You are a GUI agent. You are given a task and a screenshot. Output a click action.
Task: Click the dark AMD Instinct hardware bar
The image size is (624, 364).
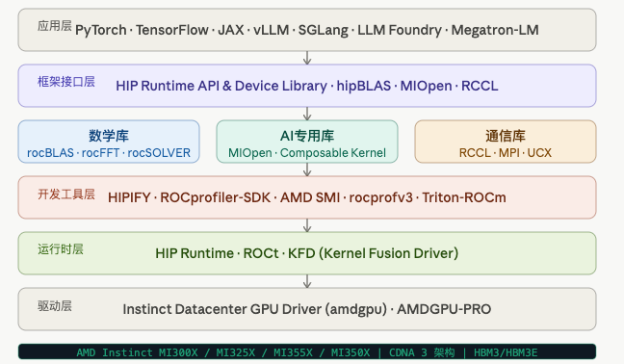coord(307,352)
